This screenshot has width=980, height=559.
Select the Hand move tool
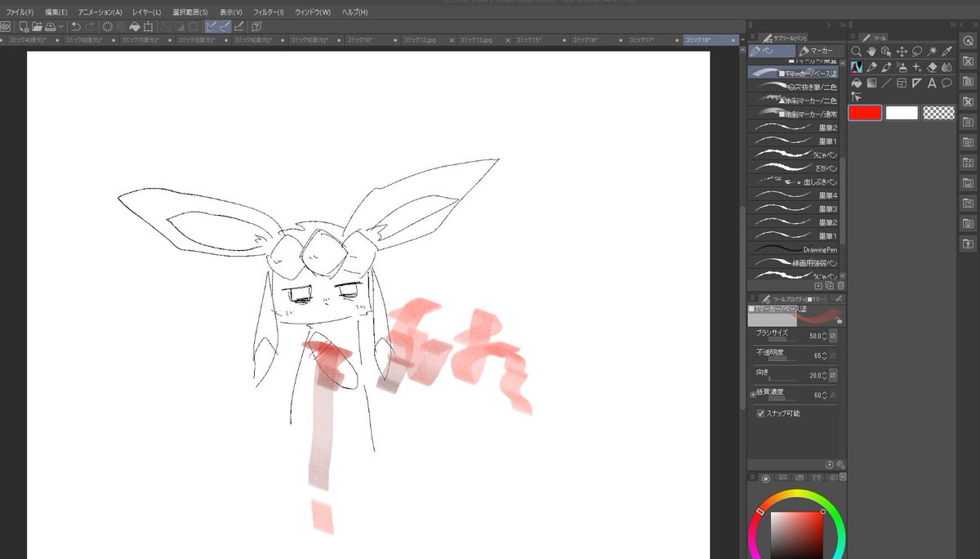click(871, 51)
